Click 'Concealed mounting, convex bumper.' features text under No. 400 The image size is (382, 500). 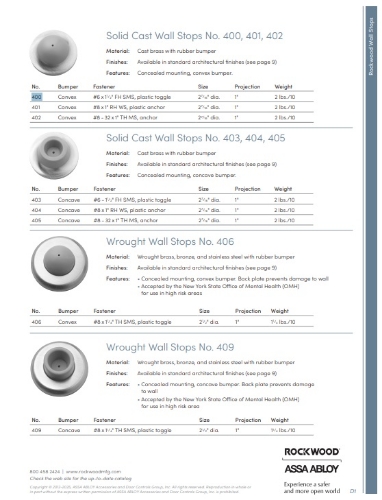pyautogui.click(x=185, y=73)
